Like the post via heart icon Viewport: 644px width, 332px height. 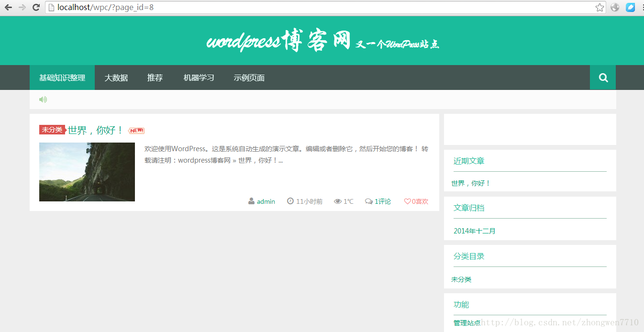coord(408,201)
